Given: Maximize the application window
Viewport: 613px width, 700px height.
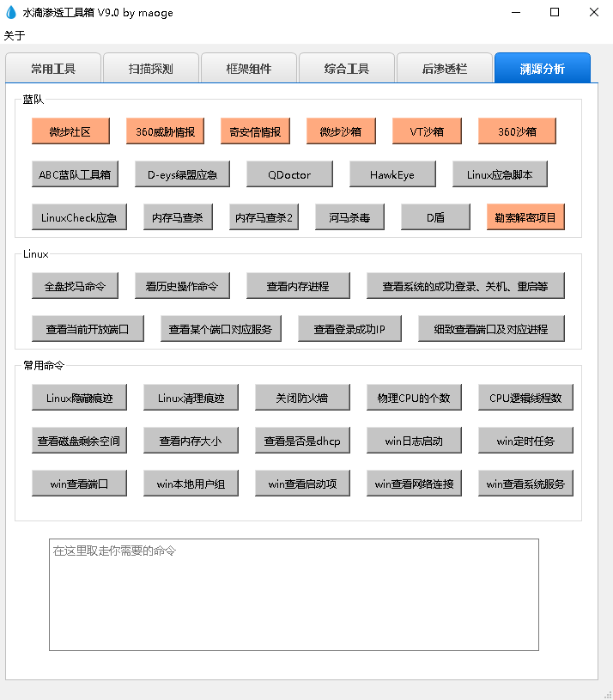Looking at the screenshot, I should click(555, 13).
